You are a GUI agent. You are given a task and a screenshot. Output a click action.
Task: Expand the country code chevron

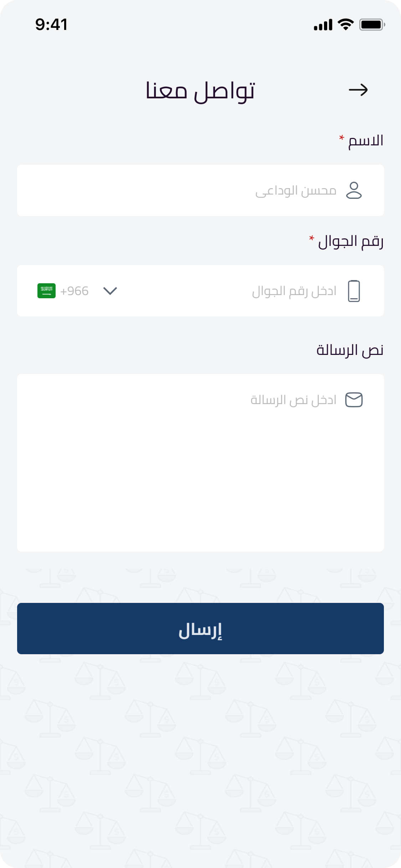(110, 291)
